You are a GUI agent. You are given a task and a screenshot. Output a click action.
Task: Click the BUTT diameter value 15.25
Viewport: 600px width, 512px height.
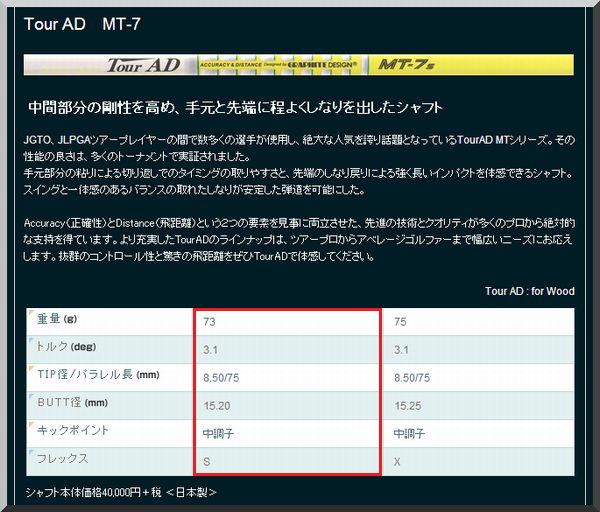pos(408,406)
